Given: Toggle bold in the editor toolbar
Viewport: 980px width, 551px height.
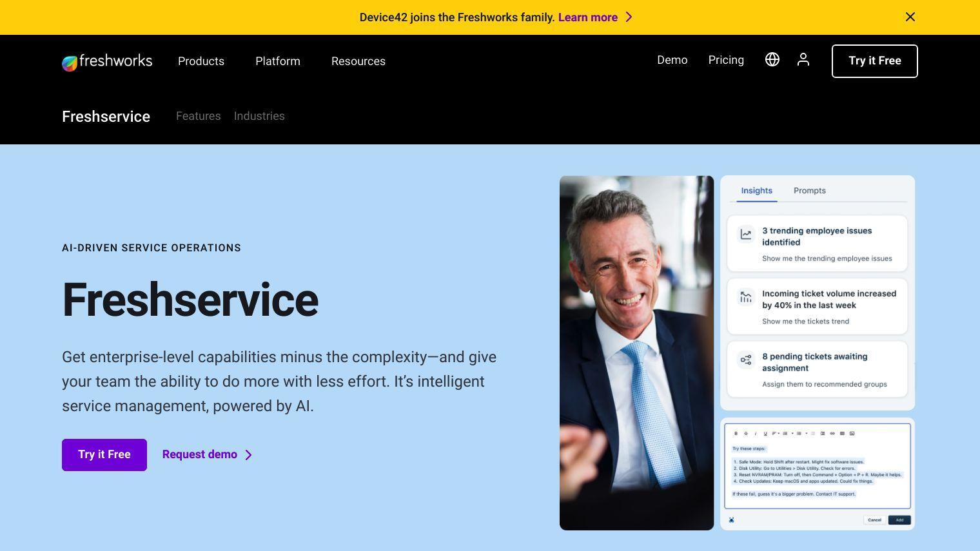Looking at the screenshot, I should (x=736, y=434).
